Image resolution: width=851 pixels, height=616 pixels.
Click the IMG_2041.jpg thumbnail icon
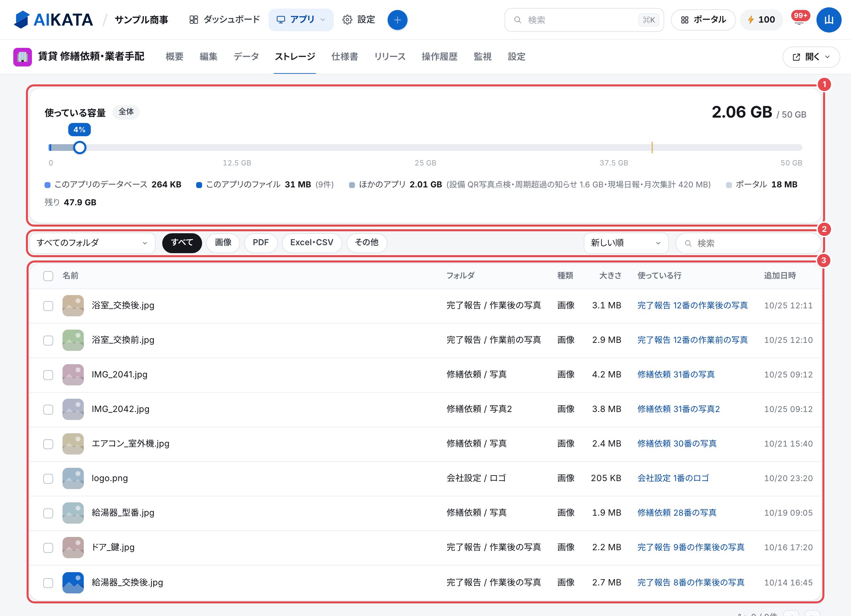tap(73, 374)
